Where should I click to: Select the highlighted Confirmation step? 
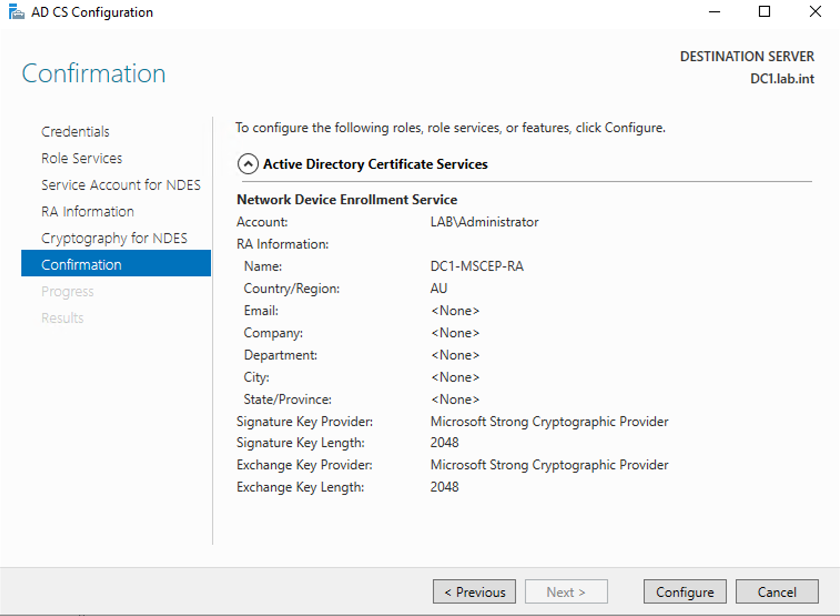(82, 265)
